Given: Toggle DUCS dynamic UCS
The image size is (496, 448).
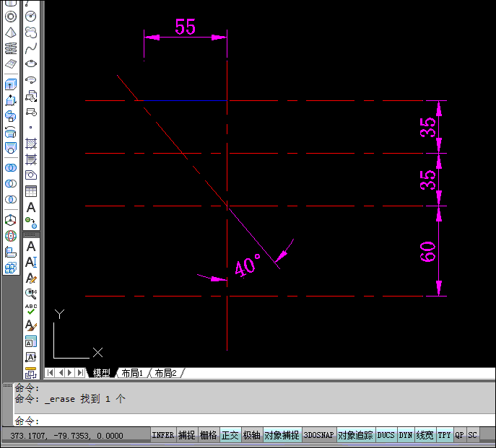Looking at the screenshot, I should [386, 435].
